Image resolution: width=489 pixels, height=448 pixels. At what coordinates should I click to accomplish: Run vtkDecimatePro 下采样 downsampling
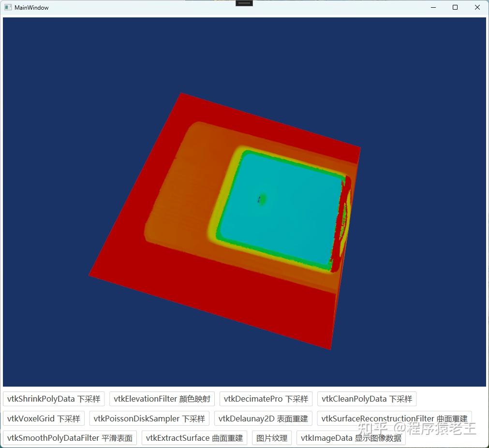pos(266,399)
